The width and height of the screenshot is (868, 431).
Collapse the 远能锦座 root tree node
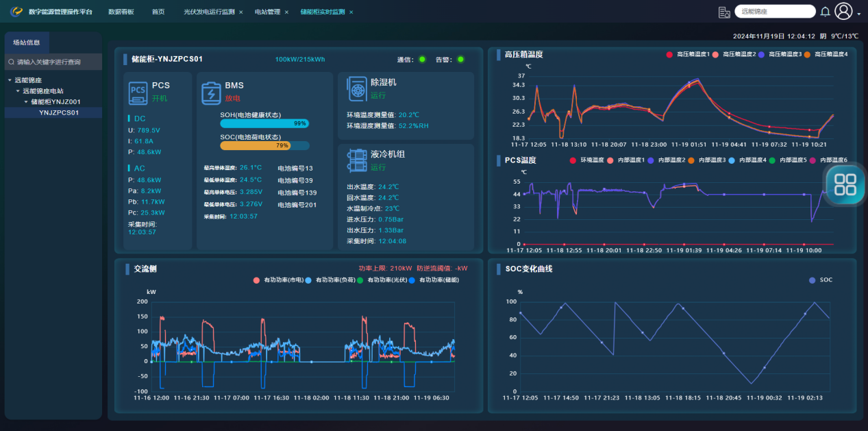coord(10,80)
